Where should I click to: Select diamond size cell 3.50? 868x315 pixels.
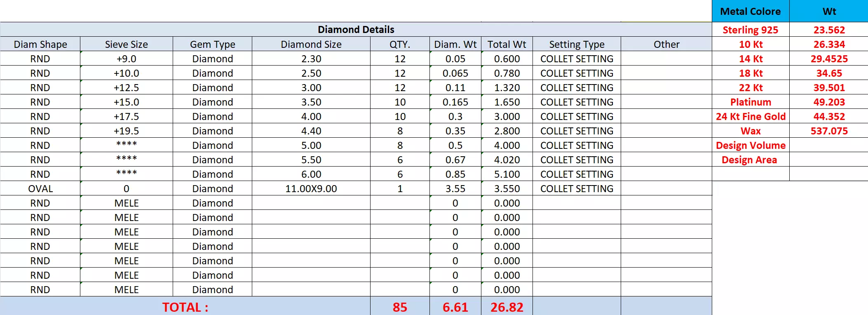pos(311,102)
